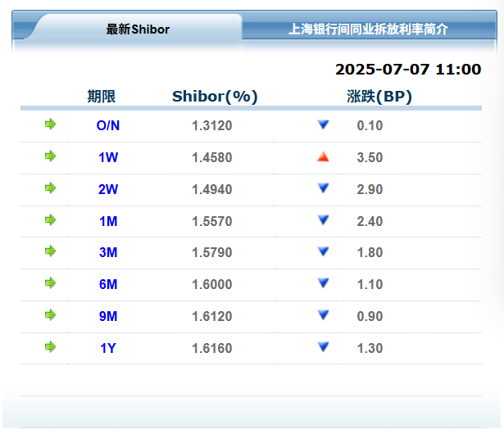
Task: Select the O/N rate value 1.3120
Action: [211, 125]
